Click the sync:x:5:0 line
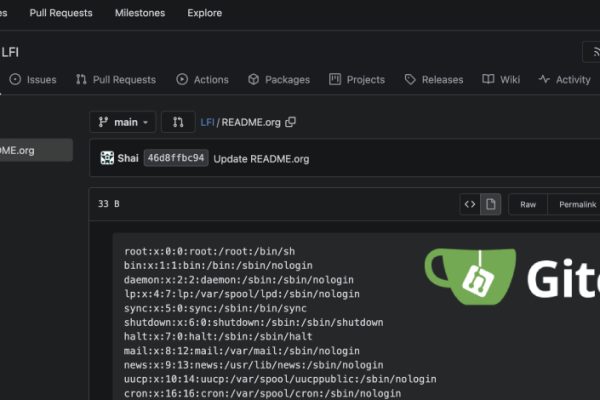 click(x=215, y=308)
